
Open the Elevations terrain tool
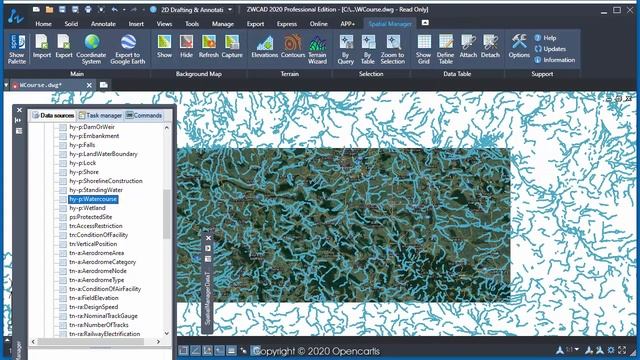point(264,46)
